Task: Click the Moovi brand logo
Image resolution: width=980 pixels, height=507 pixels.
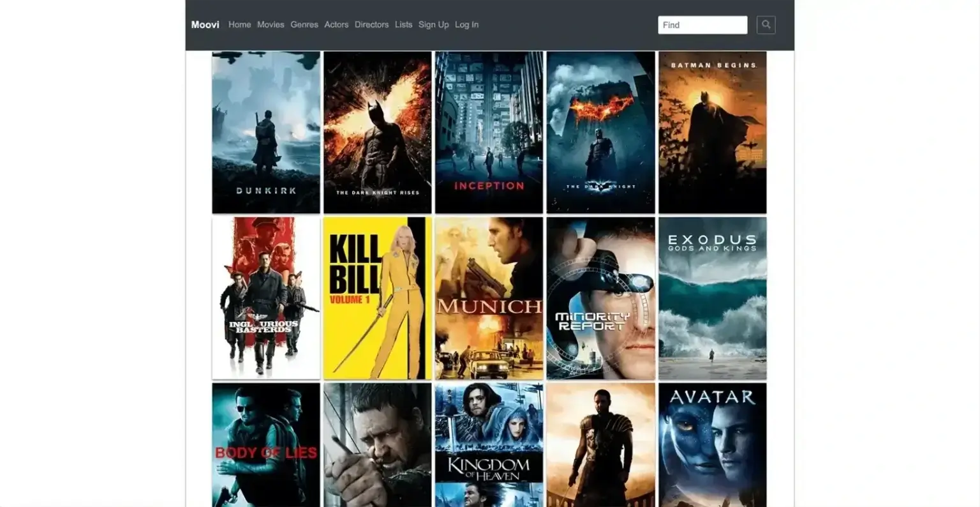Action: tap(205, 25)
